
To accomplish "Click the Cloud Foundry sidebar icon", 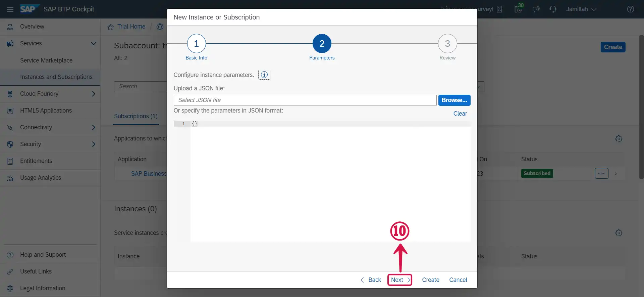I will coord(10,94).
